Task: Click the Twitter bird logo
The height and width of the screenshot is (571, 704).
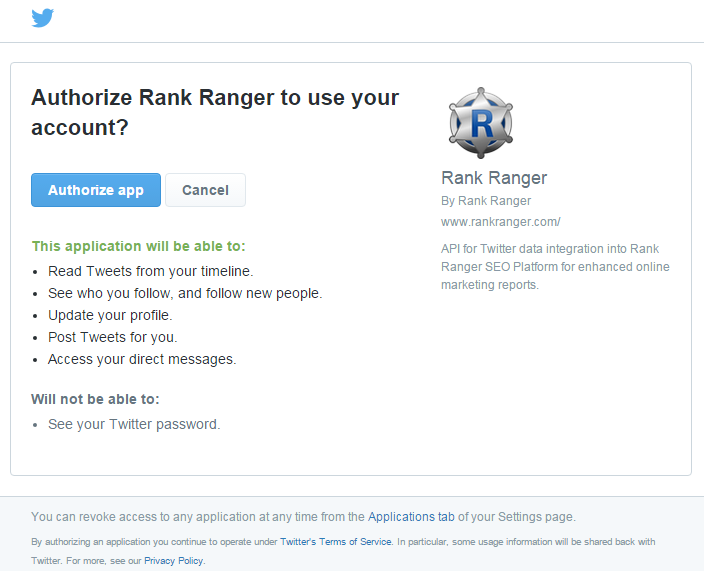Action: click(43, 18)
